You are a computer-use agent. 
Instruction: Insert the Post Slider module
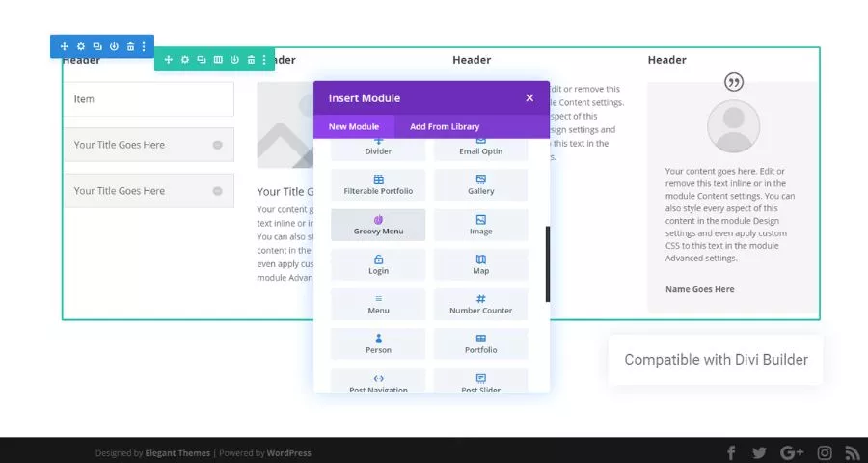(x=481, y=380)
